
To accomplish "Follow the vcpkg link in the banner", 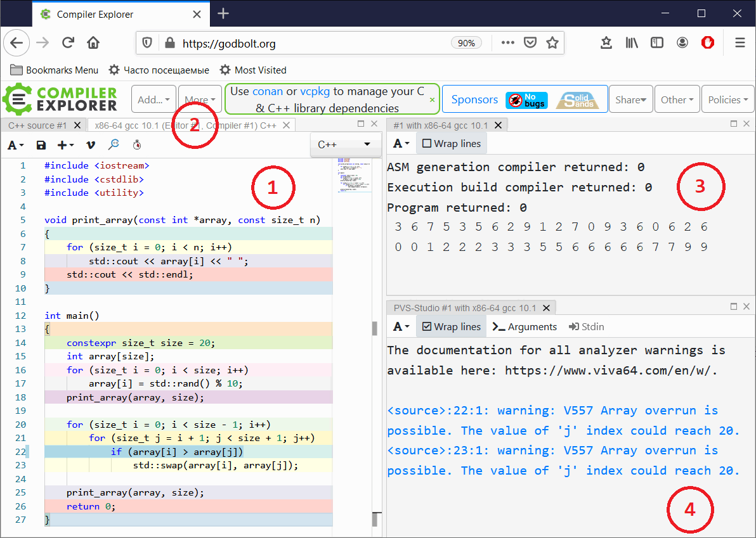I will pos(315,91).
